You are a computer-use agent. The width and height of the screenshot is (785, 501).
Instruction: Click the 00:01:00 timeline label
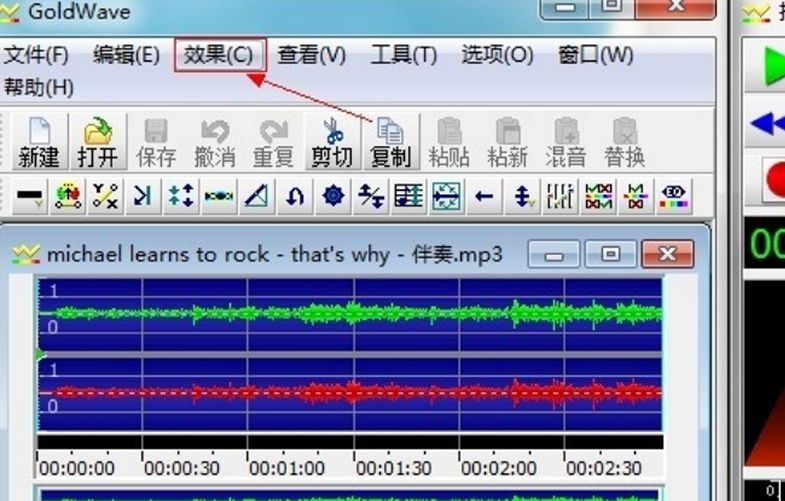click(287, 468)
